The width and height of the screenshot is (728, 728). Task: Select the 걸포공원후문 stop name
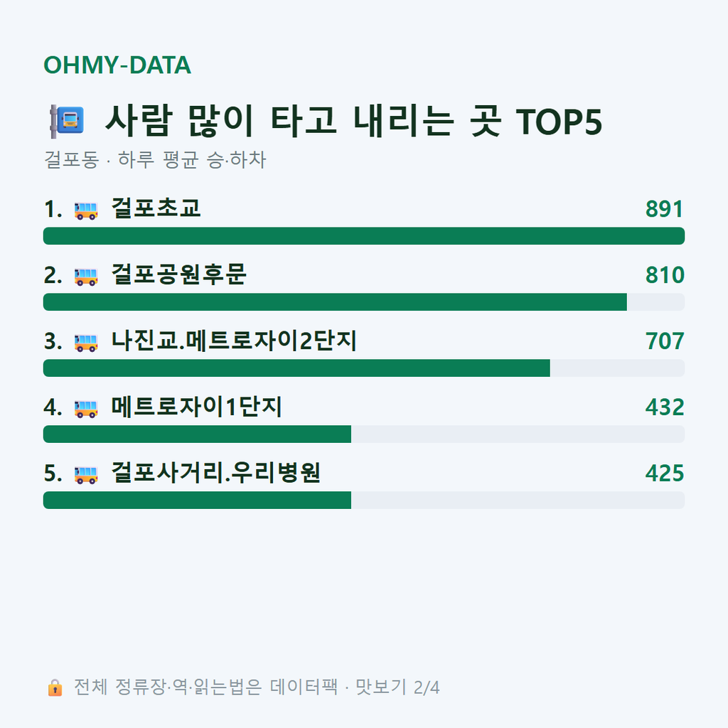tap(178, 274)
